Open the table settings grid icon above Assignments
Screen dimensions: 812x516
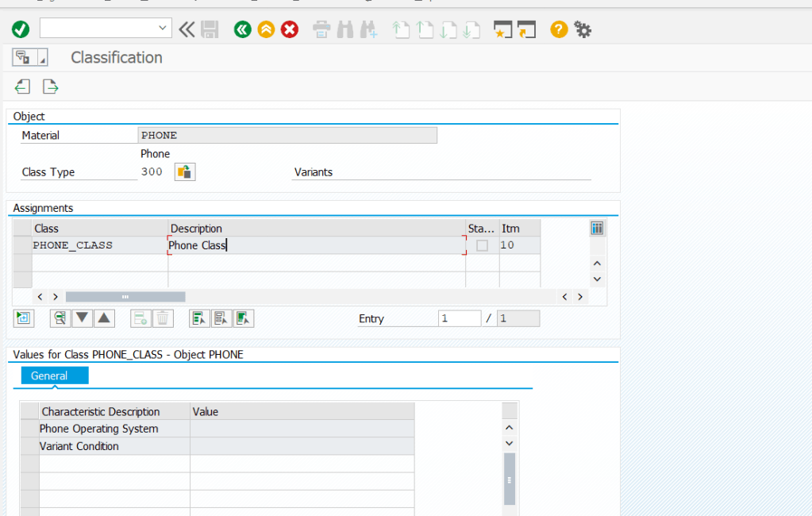(x=596, y=228)
